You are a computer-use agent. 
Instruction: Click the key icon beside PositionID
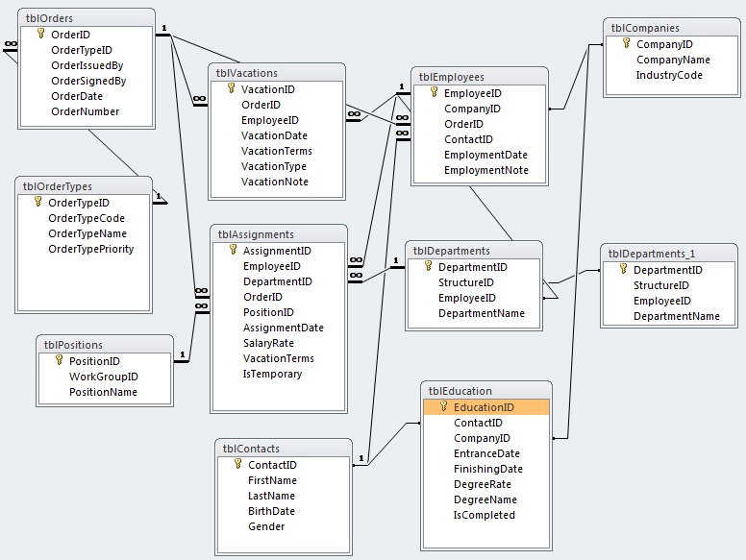59,360
